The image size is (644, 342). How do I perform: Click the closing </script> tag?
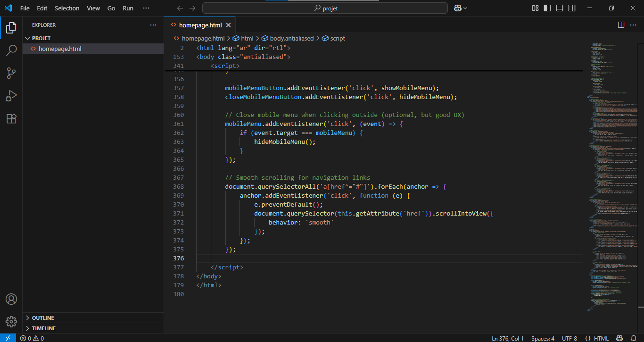[227, 267]
